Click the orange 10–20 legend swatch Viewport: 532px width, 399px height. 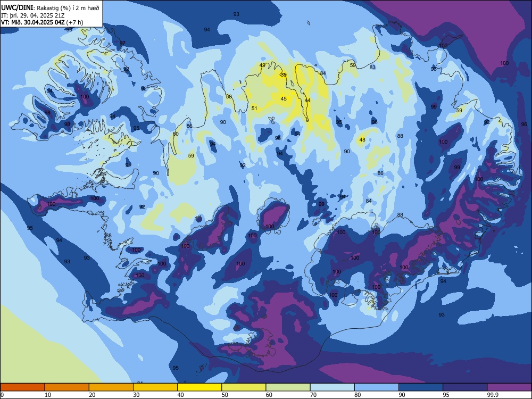coord(67,387)
